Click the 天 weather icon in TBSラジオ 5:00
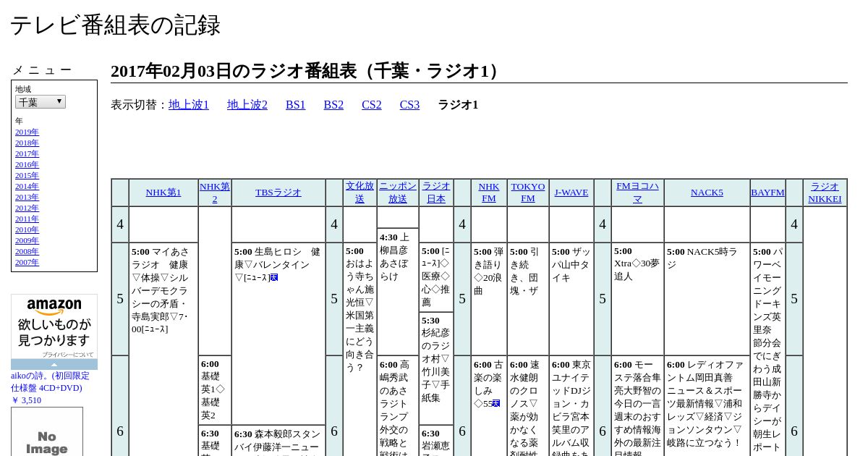This screenshot has width=868, height=456. coord(274,278)
